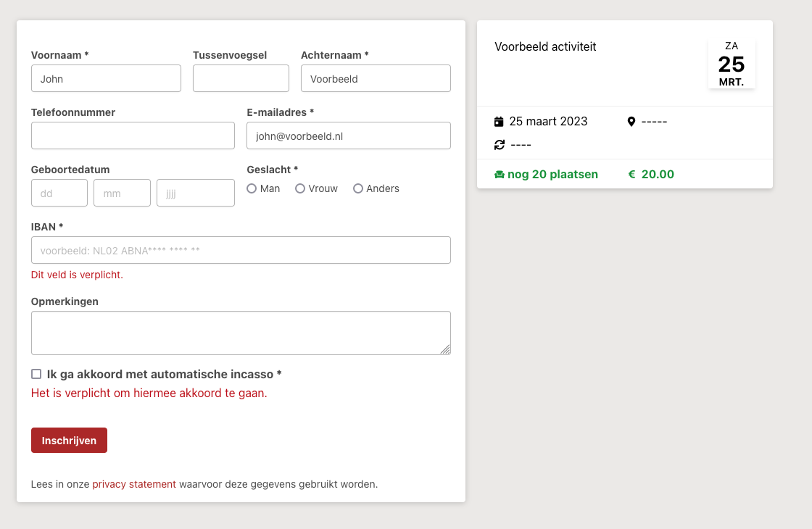Click the birth year jjjj field
812x529 pixels.
point(196,193)
